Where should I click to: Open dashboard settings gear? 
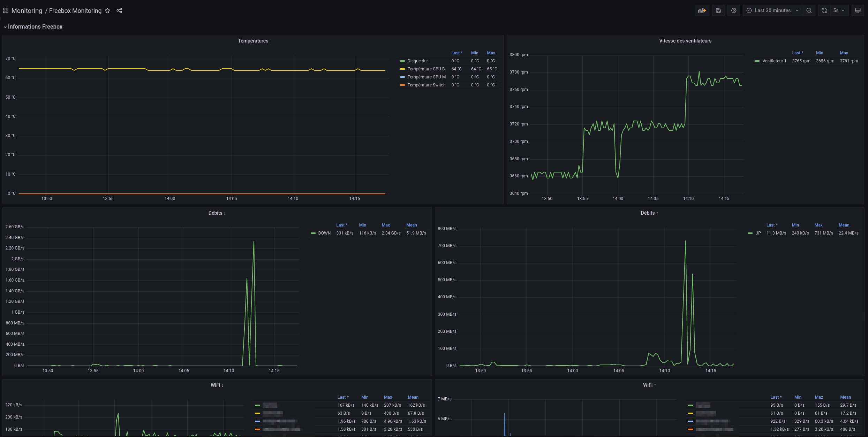click(x=734, y=10)
